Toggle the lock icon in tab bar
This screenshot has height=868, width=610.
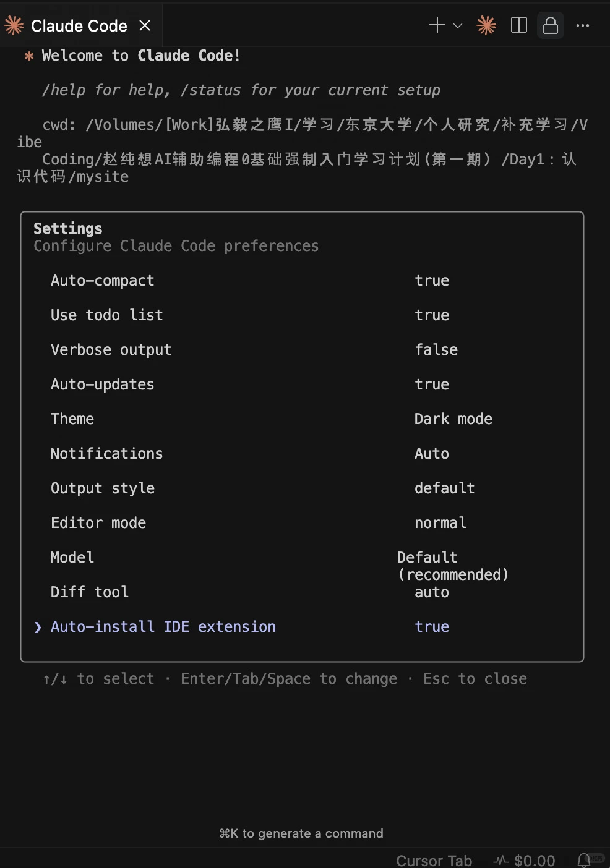coord(550,25)
